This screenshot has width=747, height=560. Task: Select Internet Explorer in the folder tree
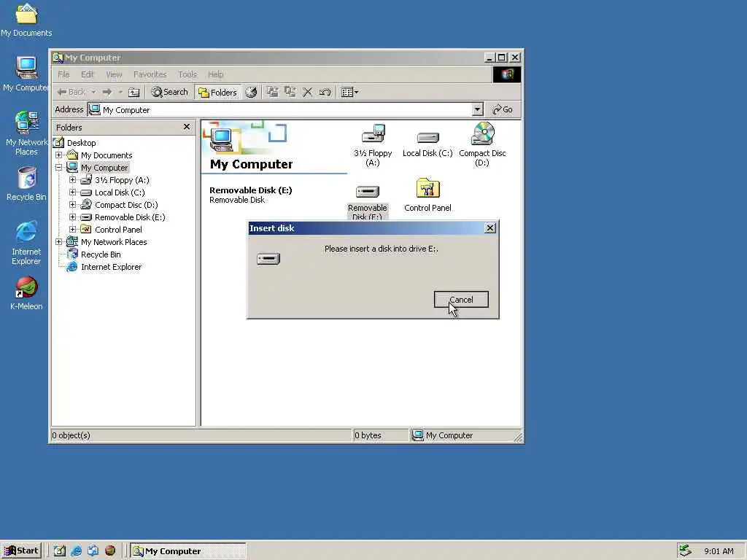click(x=111, y=267)
